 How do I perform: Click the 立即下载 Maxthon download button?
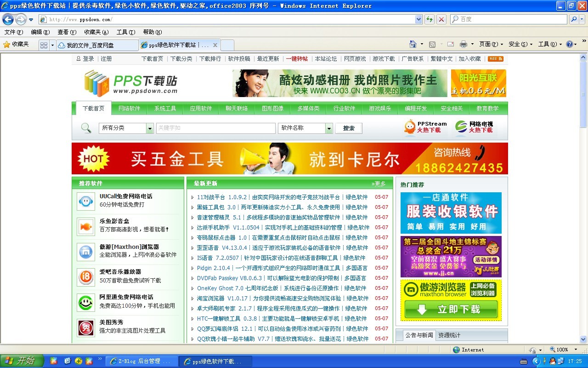[451, 310]
